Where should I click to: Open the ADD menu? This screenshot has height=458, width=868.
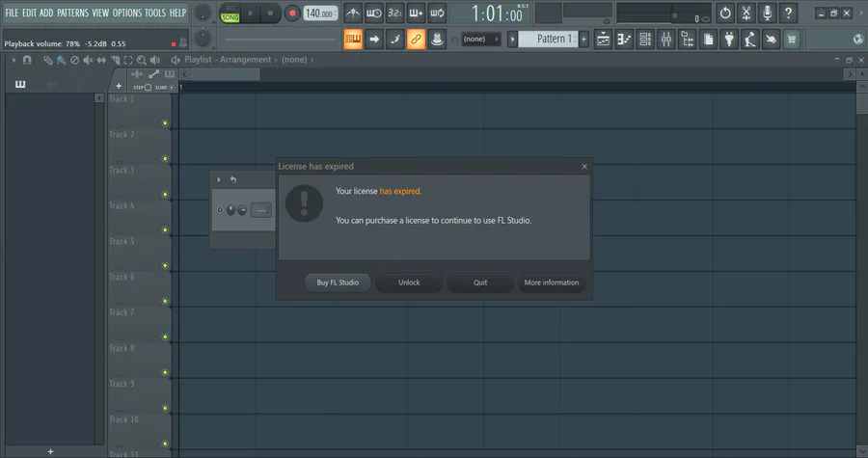coord(46,13)
